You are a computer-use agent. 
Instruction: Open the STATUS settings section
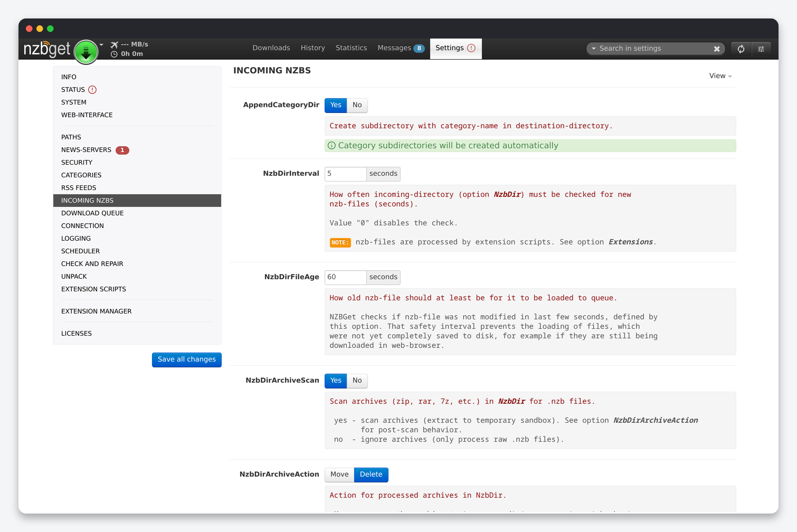coord(137,90)
